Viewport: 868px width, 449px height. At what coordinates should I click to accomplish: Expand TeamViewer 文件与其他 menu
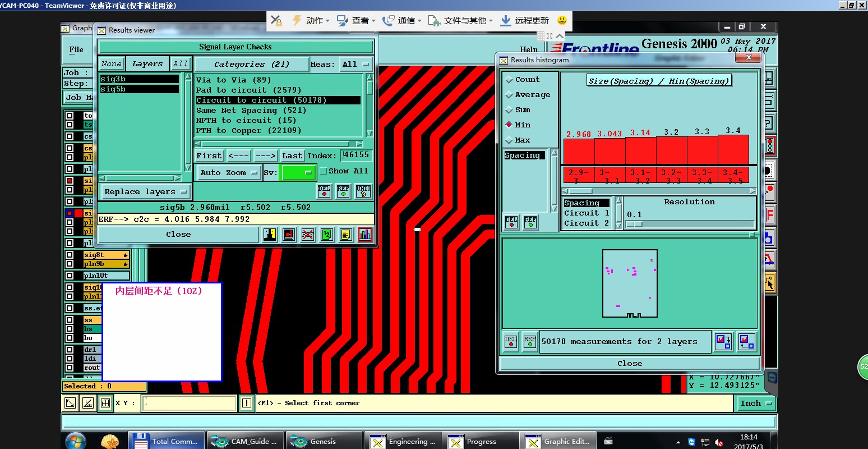(x=468, y=20)
